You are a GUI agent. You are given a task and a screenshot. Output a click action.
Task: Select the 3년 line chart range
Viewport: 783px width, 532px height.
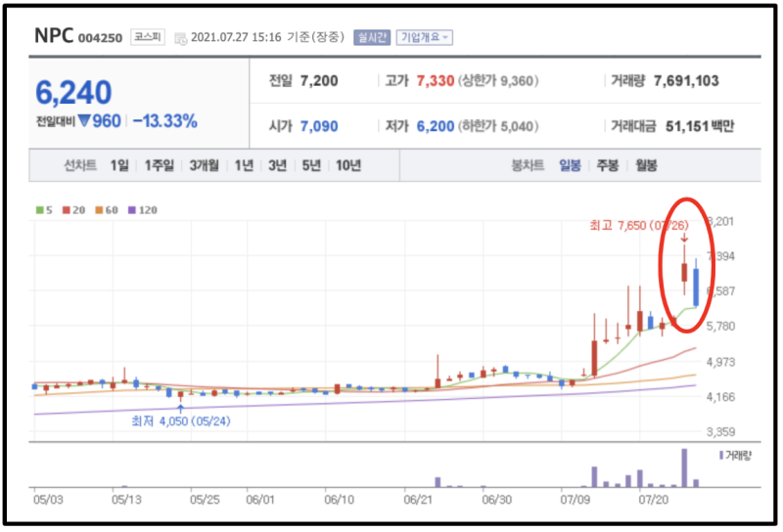(x=277, y=165)
